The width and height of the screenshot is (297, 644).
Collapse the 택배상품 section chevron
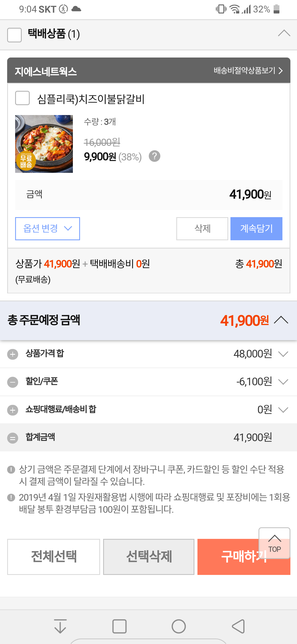click(284, 33)
